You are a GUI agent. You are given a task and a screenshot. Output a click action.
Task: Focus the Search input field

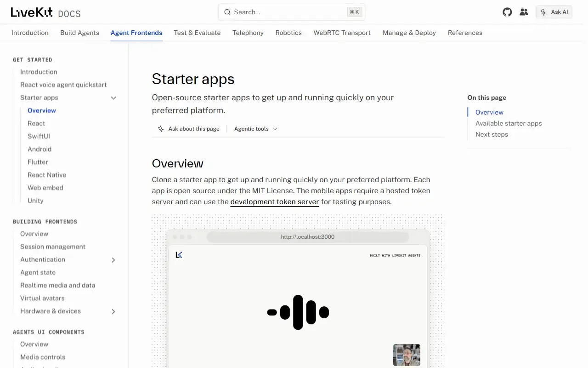tap(292, 12)
